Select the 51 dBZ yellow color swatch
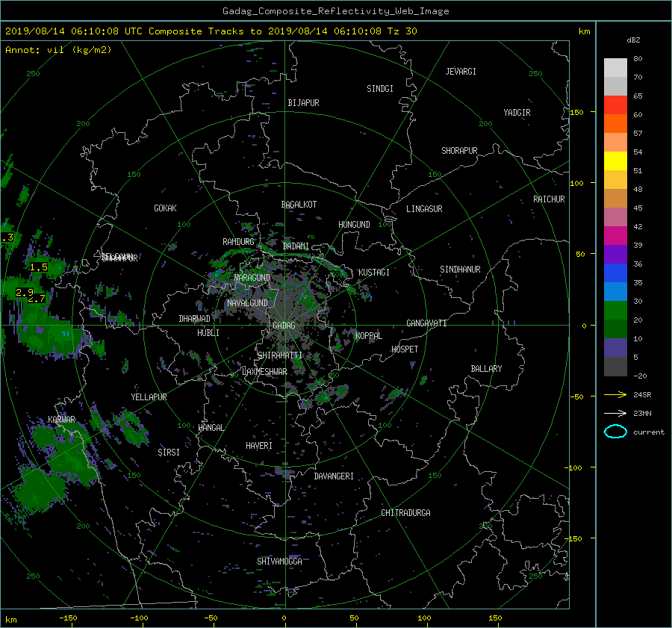The image size is (672, 628). point(615,161)
